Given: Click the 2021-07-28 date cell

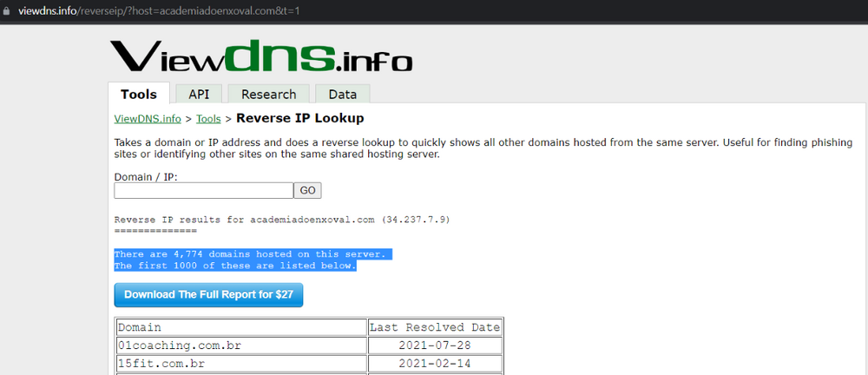Looking at the screenshot, I should coord(435,345).
